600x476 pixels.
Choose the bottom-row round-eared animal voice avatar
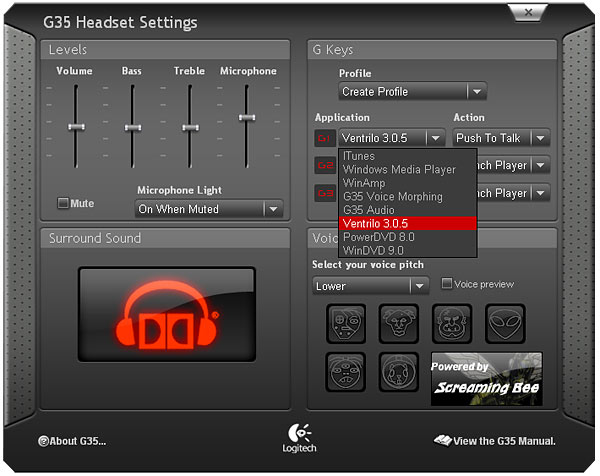click(399, 371)
